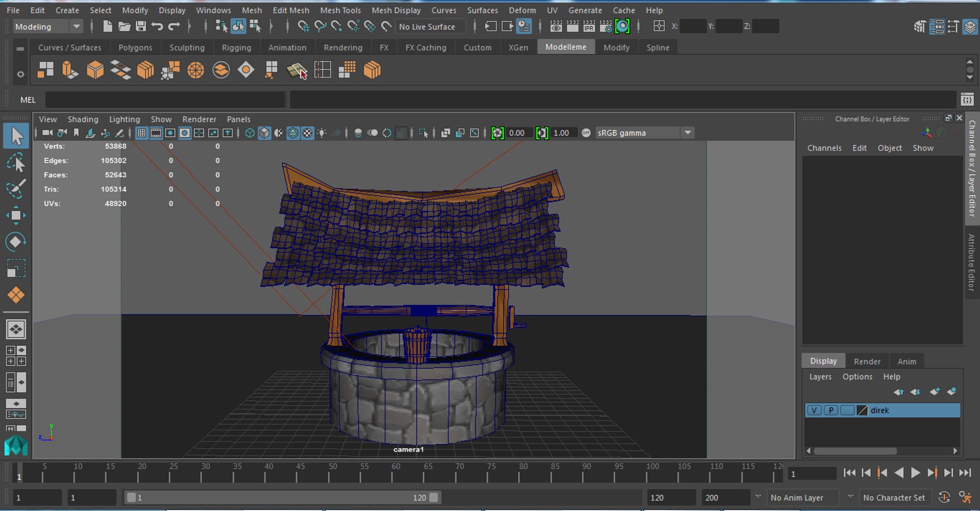The height and width of the screenshot is (511, 980).
Task: Redo with the redo arrow icon
Action: tap(174, 26)
